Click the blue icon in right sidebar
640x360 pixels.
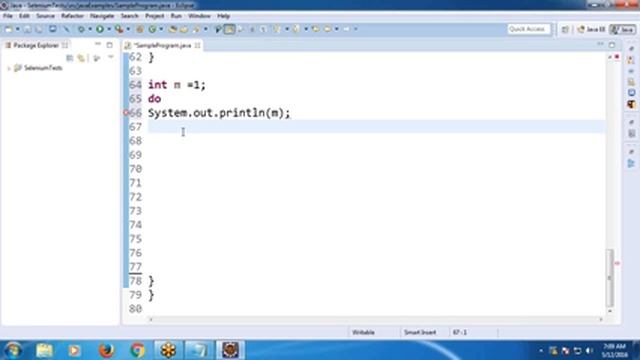click(631, 93)
